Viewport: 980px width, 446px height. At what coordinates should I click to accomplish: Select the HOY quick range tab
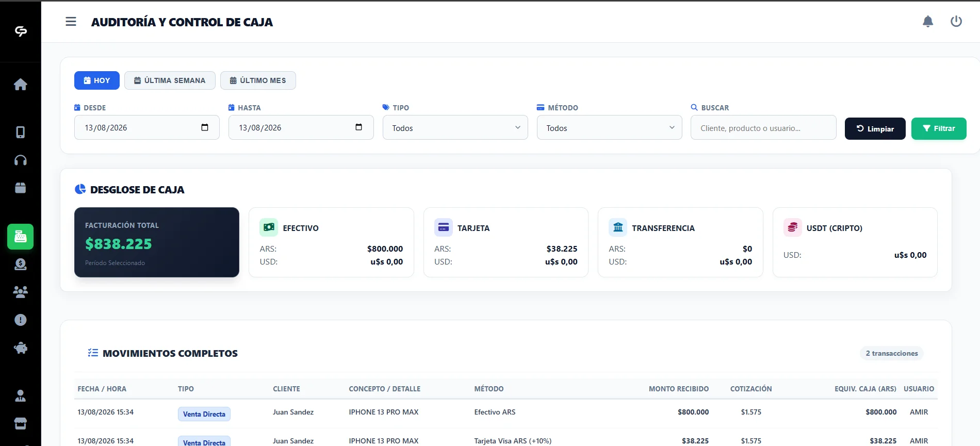(97, 80)
